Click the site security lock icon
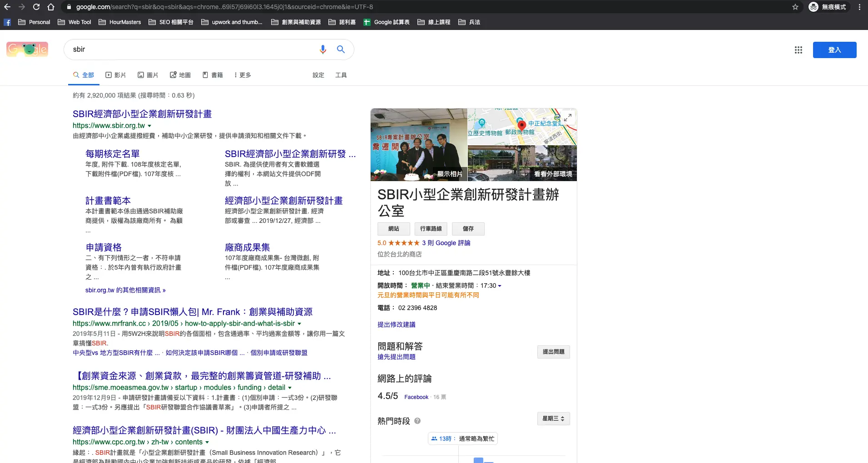Image resolution: width=868 pixels, height=463 pixels. [69, 7]
